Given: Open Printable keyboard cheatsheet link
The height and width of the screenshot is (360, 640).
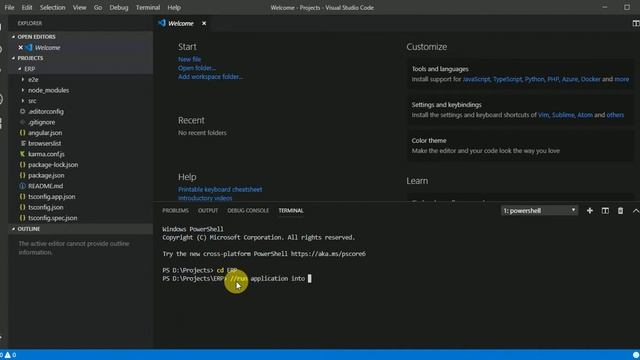Looking at the screenshot, I should (220, 189).
